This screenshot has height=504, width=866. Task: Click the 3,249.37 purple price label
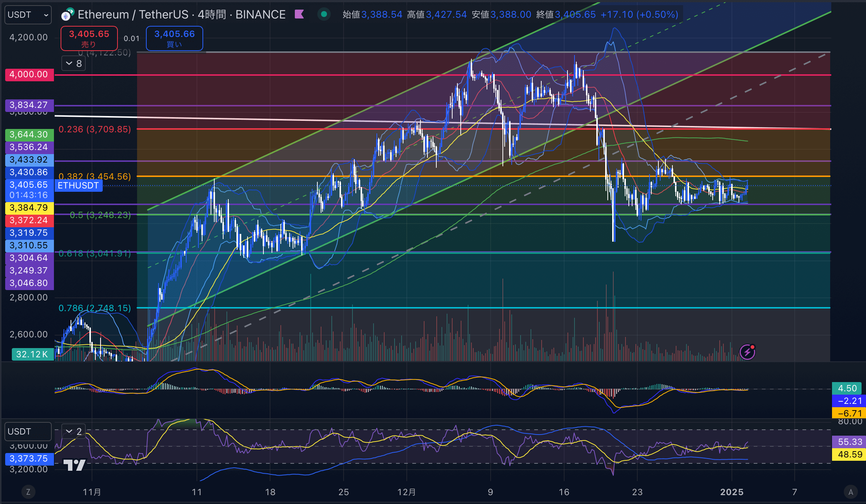point(29,270)
